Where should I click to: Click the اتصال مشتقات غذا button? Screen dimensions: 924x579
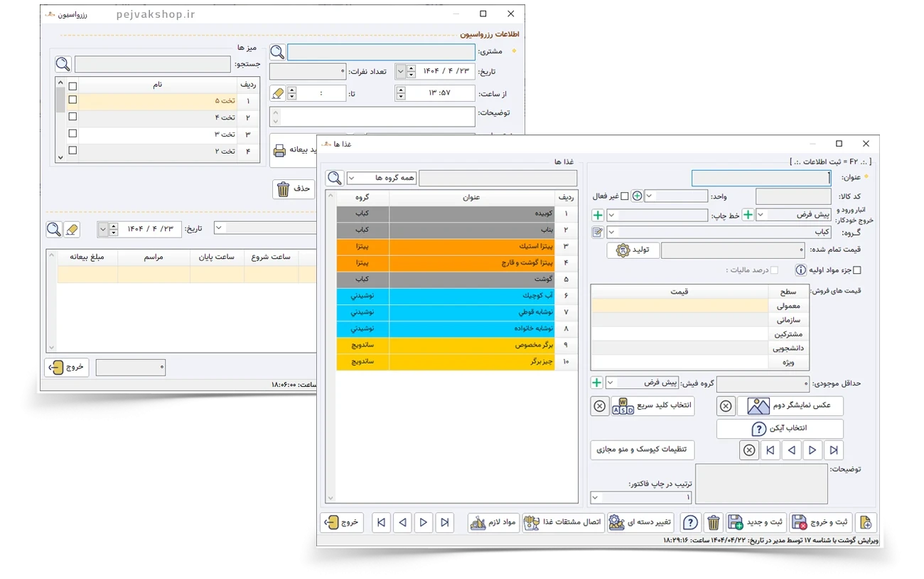point(562,523)
